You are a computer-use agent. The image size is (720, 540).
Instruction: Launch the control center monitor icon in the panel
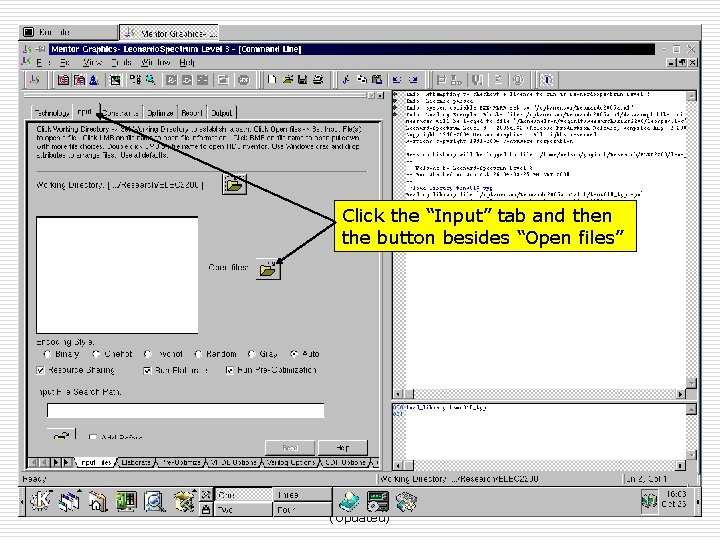click(x=126, y=501)
